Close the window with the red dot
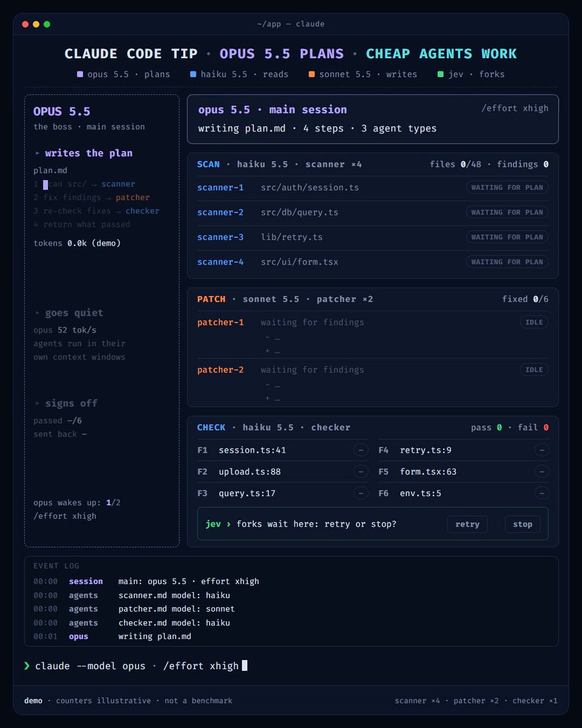The height and width of the screenshot is (728, 582). point(25,24)
